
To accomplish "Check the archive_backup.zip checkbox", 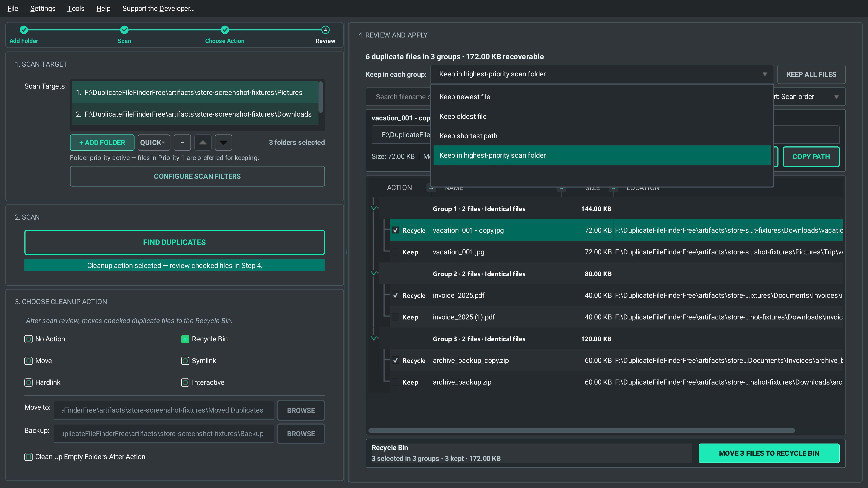I will [396, 382].
